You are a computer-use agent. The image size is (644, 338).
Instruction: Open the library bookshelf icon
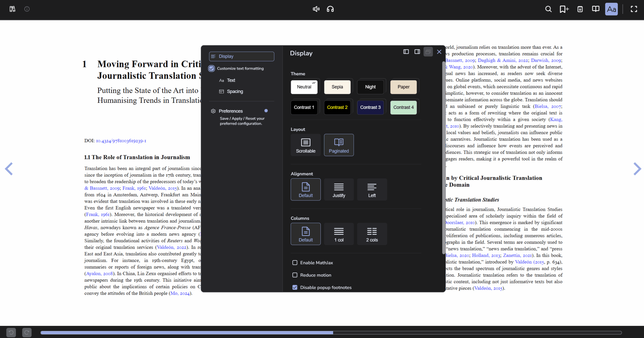tap(12, 9)
